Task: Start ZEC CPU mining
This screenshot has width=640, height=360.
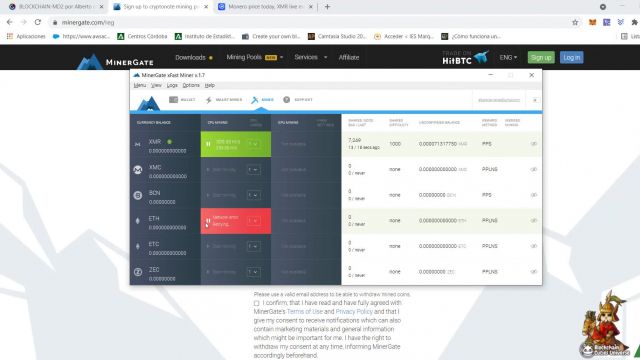Action: (x=221, y=272)
